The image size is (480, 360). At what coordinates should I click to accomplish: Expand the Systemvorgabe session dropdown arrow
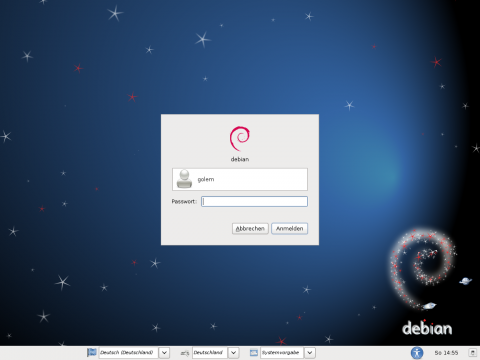coord(310,353)
